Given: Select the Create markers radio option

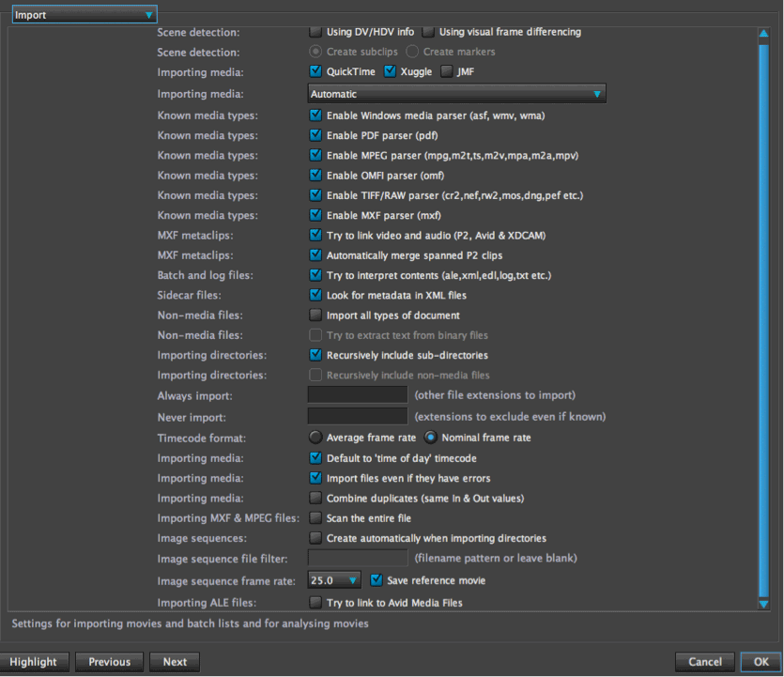Looking at the screenshot, I should click(x=412, y=52).
